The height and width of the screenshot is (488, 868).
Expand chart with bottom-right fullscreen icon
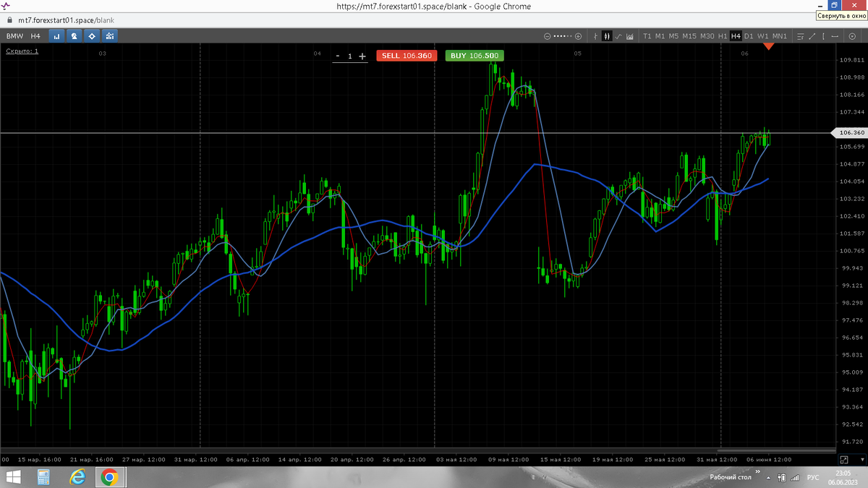point(843,459)
